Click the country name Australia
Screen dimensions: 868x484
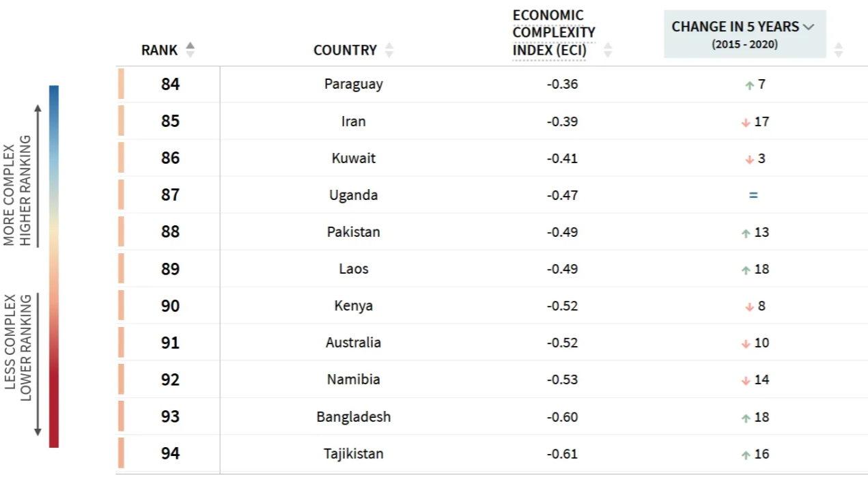click(353, 343)
